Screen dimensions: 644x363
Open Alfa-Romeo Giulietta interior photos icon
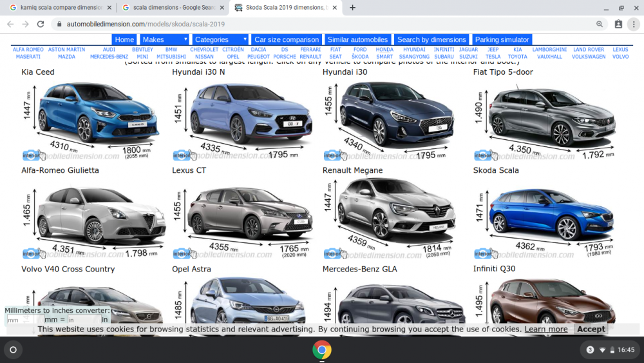(x=33, y=253)
